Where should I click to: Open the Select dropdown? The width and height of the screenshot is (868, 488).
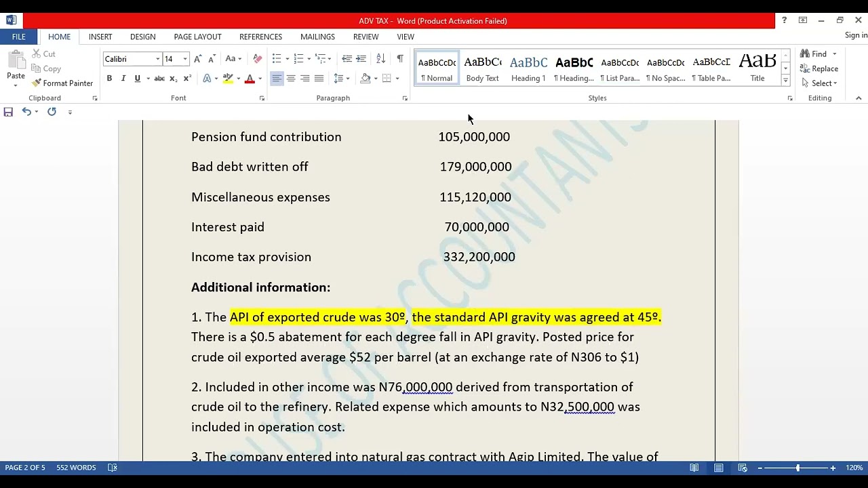coord(819,83)
